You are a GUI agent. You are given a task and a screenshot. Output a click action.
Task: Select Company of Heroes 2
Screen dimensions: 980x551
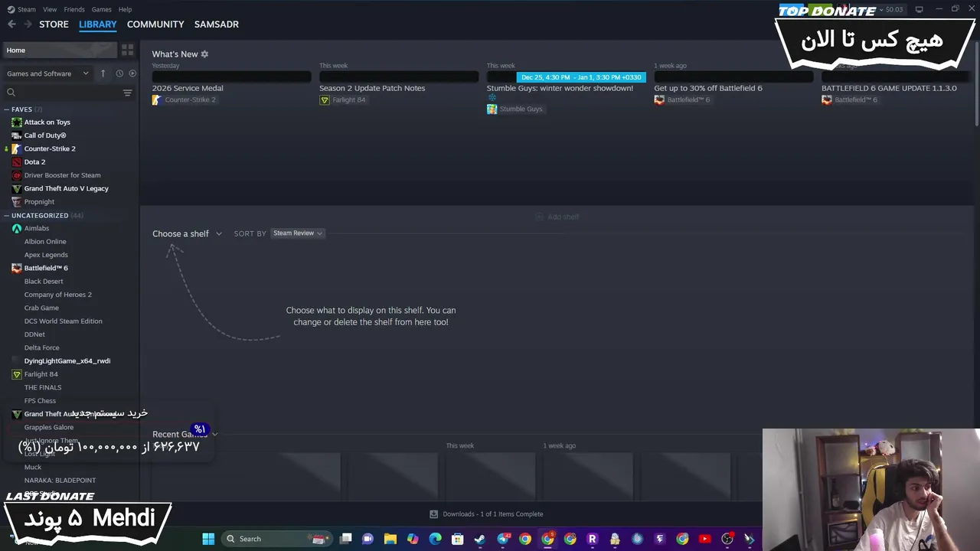click(x=57, y=295)
